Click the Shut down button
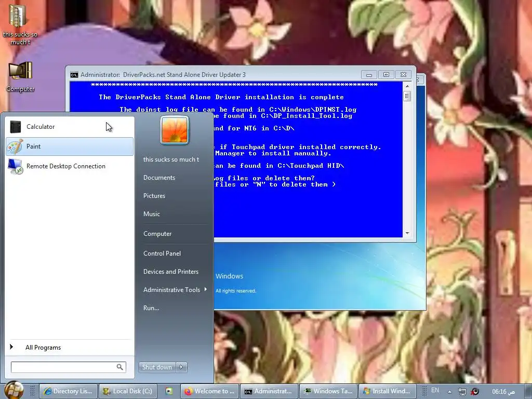This screenshot has width=532, height=399. click(x=157, y=367)
